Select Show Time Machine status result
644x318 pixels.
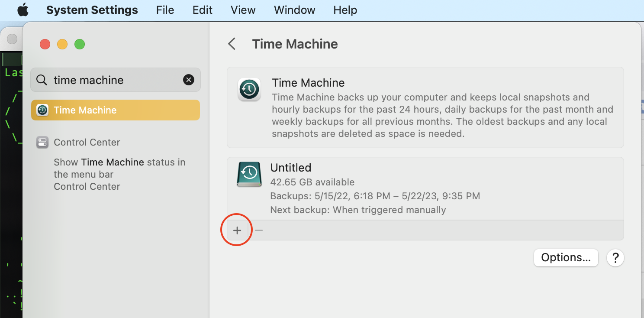[x=119, y=168]
